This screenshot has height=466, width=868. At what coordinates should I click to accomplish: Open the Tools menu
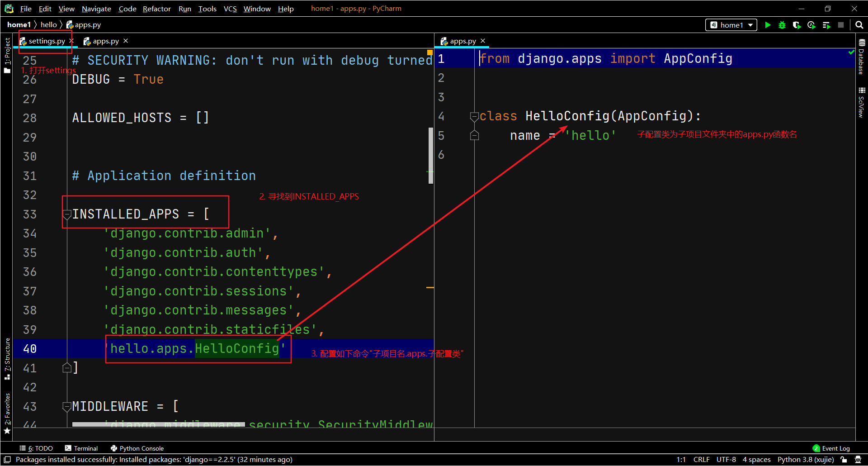coord(208,9)
